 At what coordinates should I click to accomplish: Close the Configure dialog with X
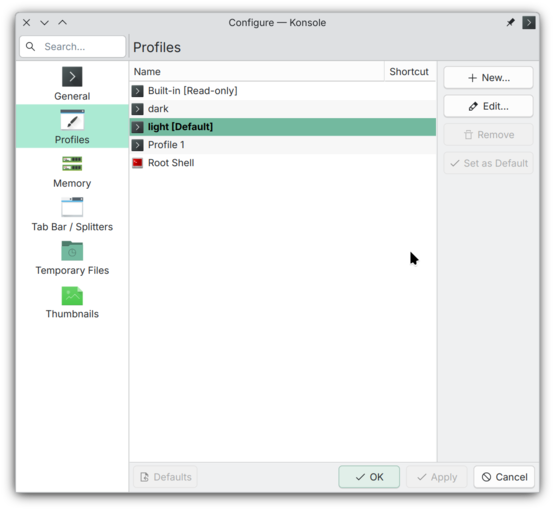coord(27,23)
